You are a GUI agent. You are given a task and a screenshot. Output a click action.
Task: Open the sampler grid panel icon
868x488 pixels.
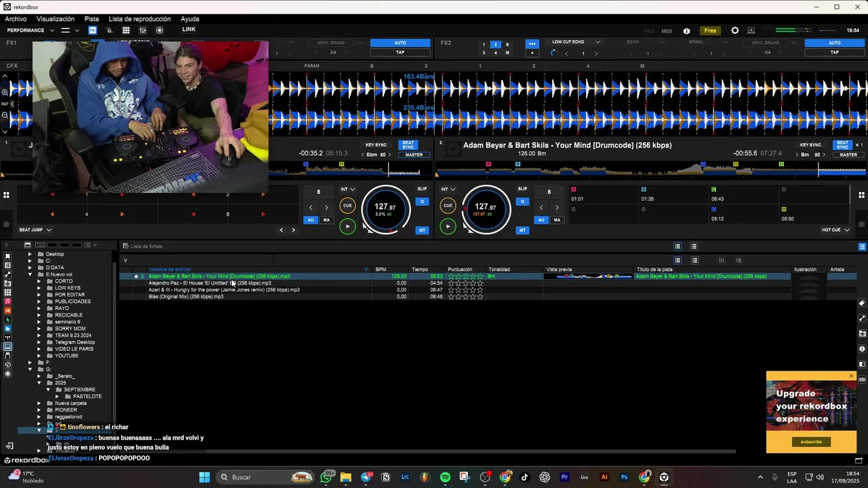tap(126, 30)
